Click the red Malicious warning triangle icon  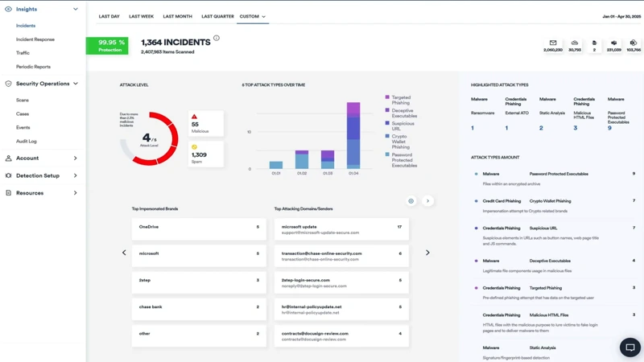pos(194,117)
